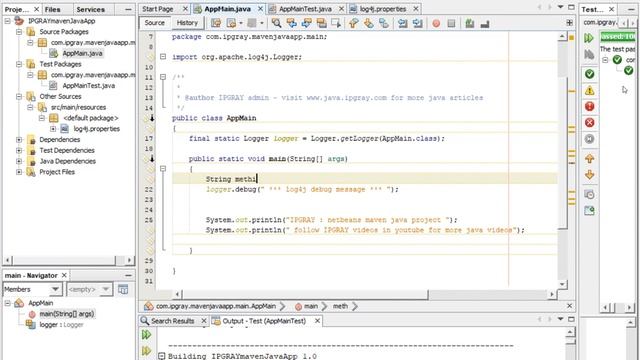Image resolution: width=640 pixels, height=360 pixels.
Task: Select main(String[] args) in Navigator
Action: click(x=67, y=314)
